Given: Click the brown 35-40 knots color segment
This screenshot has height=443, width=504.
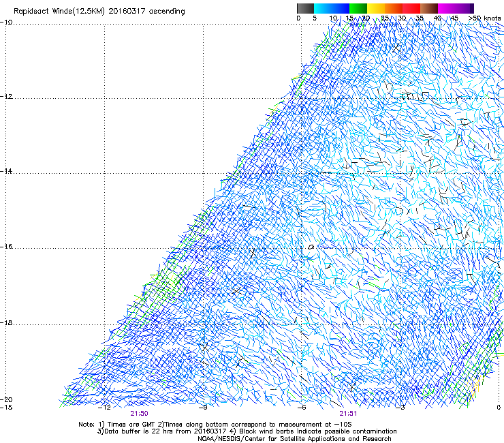Looking at the screenshot, I should 429,8.
